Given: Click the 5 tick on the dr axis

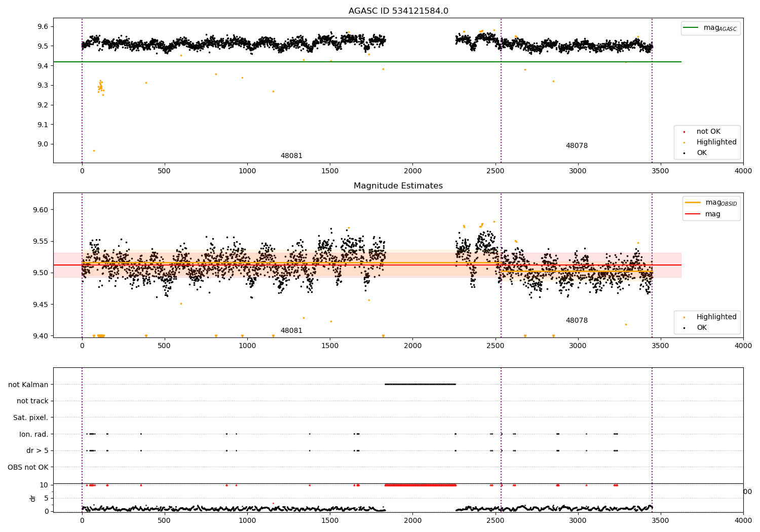Looking at the screenshot, I should tap(47, 498).
